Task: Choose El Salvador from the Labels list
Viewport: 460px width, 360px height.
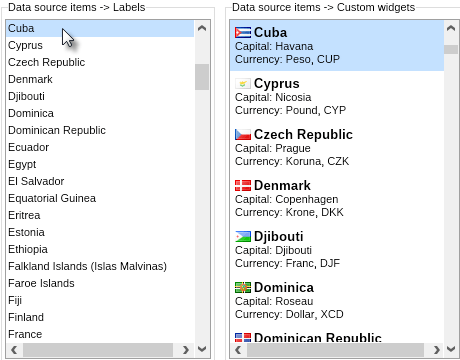Action: 100,181
